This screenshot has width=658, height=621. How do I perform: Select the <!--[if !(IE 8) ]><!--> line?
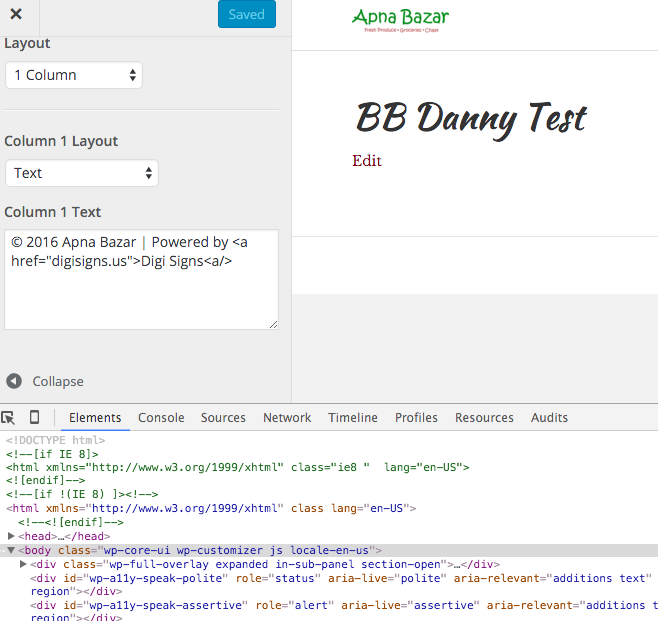pos(82,494)
